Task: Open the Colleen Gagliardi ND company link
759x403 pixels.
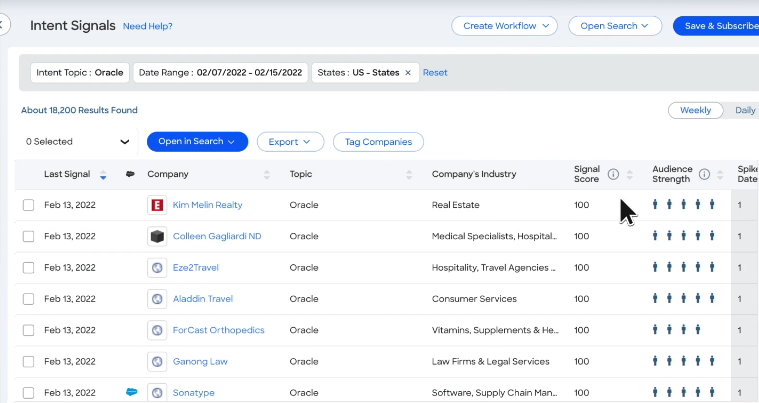Action: click(217, 237)
